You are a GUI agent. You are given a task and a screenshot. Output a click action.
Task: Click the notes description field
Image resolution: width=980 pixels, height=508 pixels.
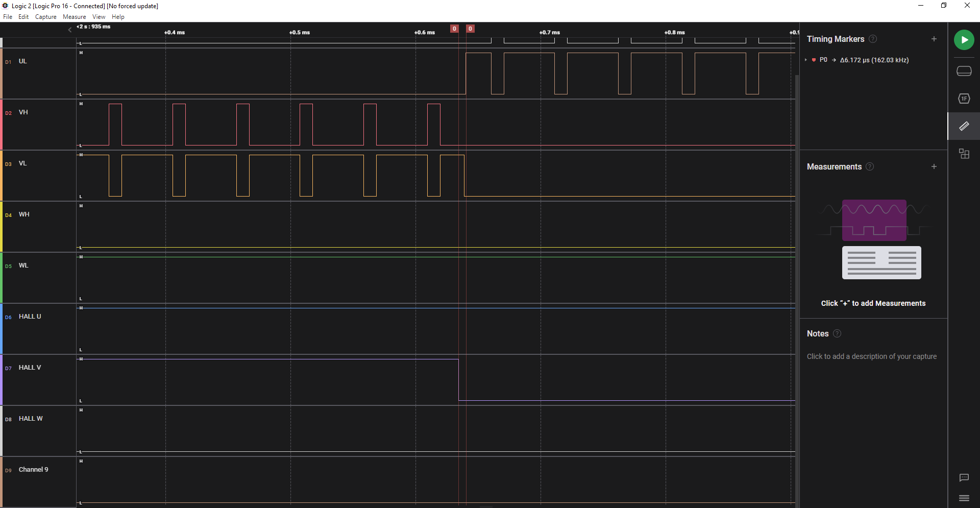tap(871, 356)
